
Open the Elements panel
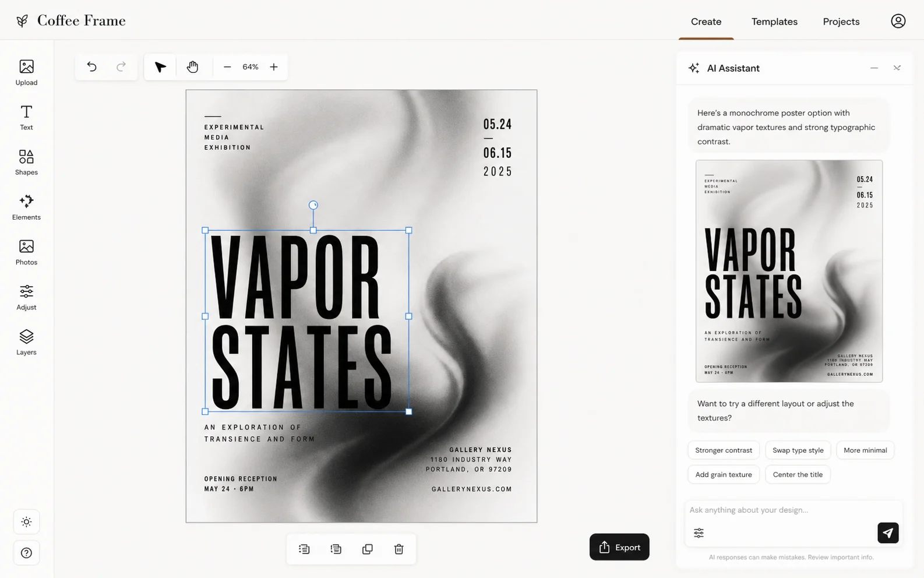click(x=26, y=207)
